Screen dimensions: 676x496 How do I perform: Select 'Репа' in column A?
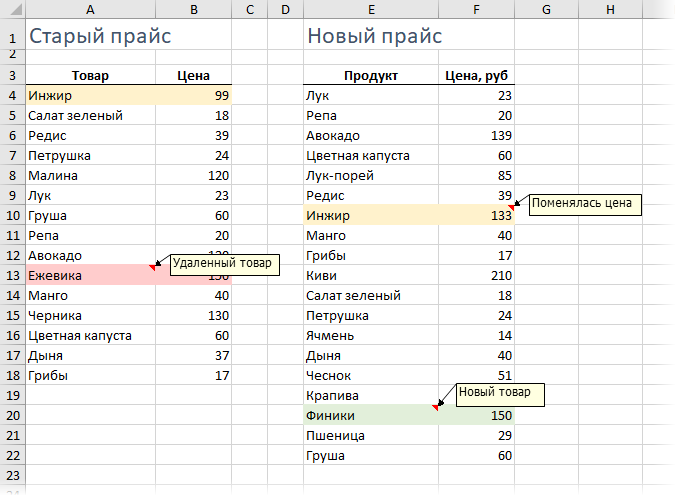pos(91,235)
